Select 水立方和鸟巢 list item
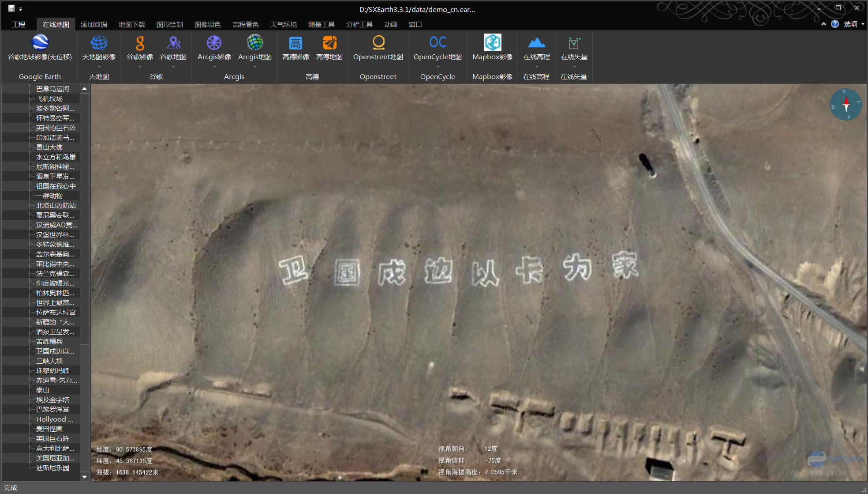 [x=56, y=157]
